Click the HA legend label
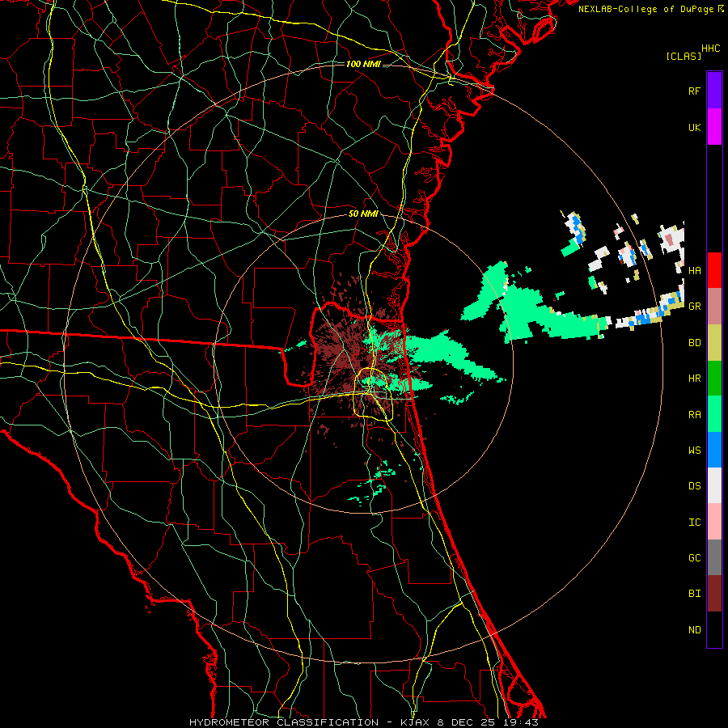Image resolution: width=728 pixels, height=728 pixels. [x=694, y=271]
